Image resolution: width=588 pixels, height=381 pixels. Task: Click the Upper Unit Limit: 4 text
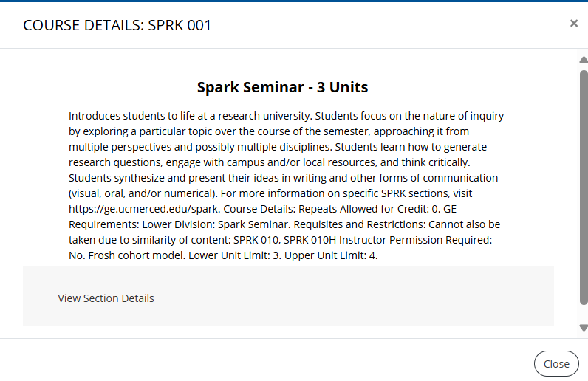click(329, 255)
